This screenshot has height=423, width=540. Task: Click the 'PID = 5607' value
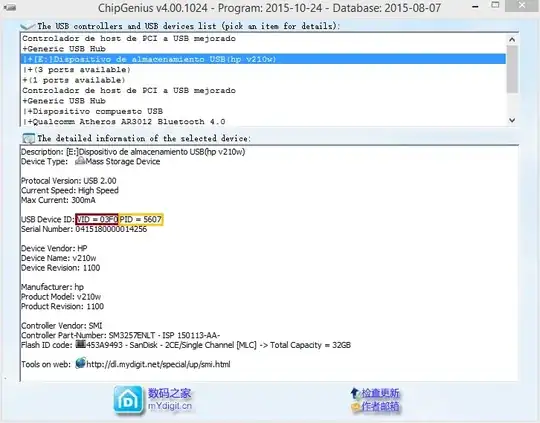click(141, 219)
